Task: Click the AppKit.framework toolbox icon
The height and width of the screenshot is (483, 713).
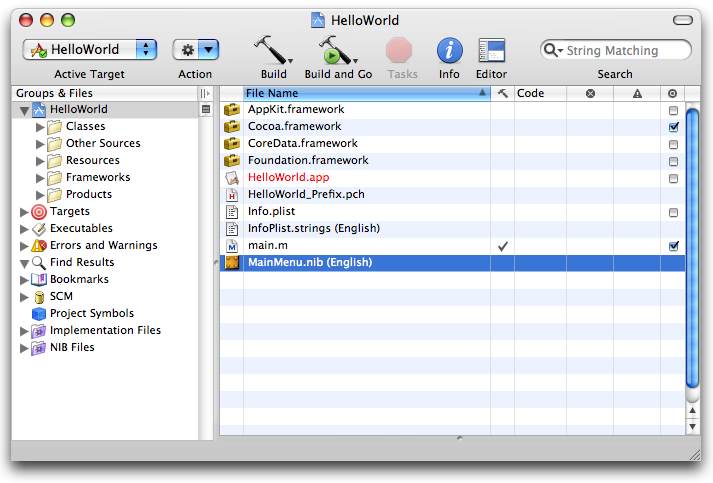Action: pyautogui.click(x=232, y=110)
